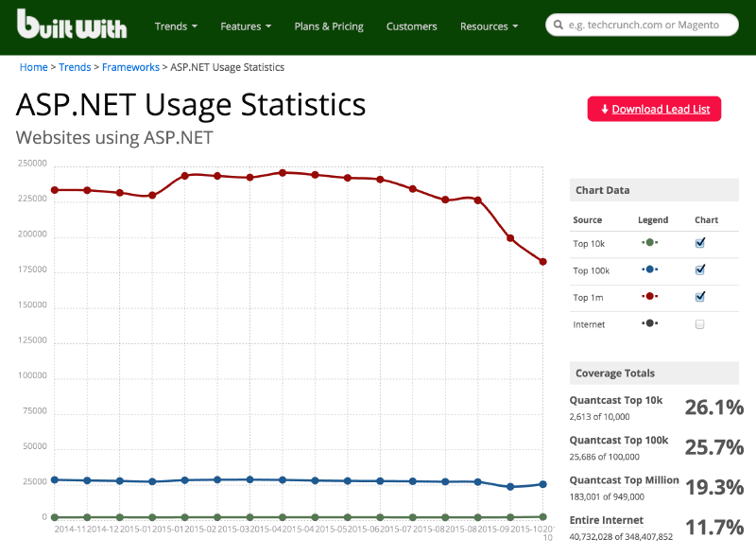
Task: Click the 25.7% coverage value
Action: tap(714, 447)
